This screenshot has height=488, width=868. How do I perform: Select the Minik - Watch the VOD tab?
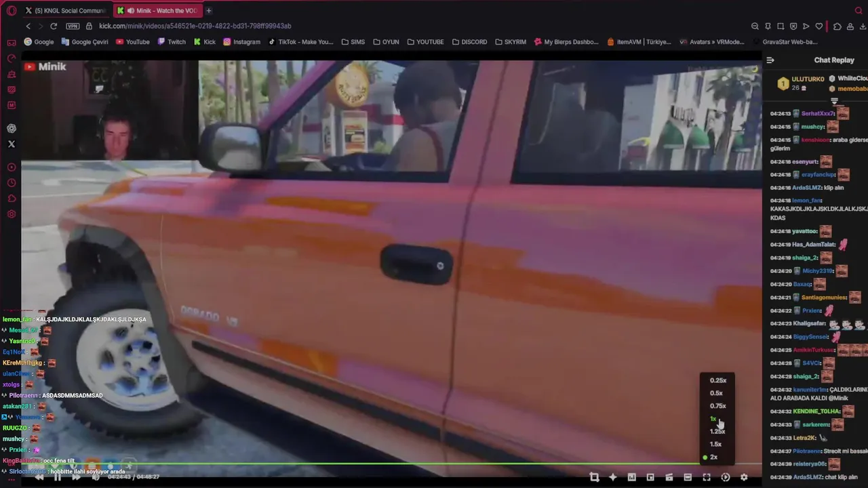(x=157, y=10)
